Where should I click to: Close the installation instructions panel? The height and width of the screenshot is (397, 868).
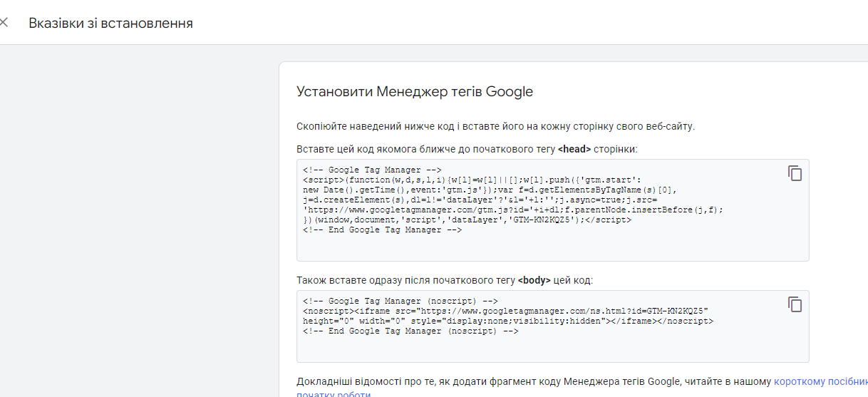coord(3,23)
